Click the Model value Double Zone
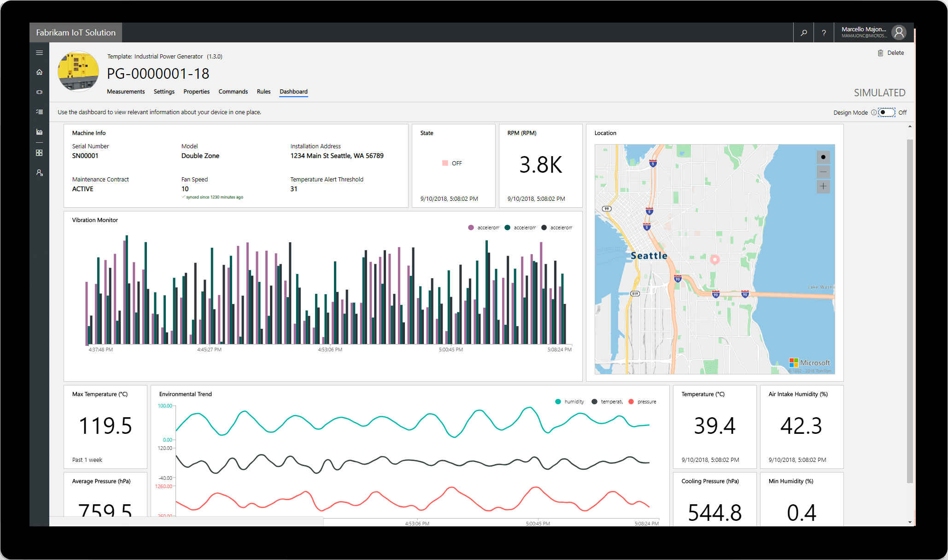The width and height of the screenshot is (948, 560). point(200,156)
